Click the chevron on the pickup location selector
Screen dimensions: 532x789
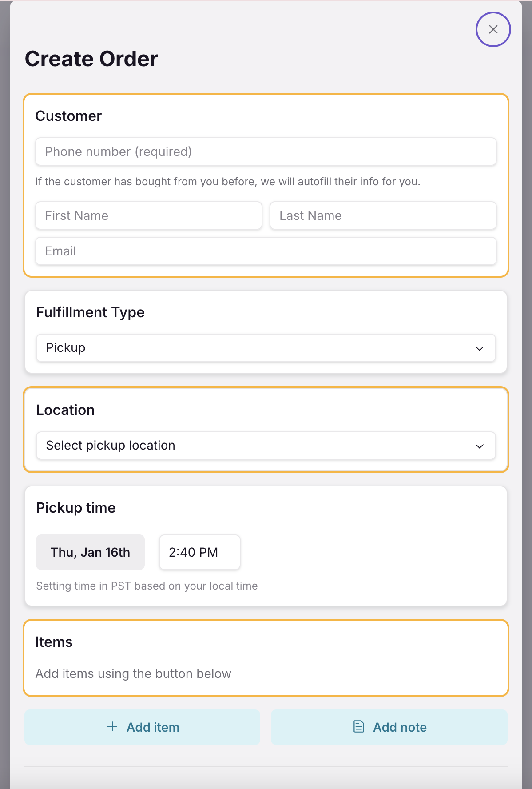tap(480, 446)
